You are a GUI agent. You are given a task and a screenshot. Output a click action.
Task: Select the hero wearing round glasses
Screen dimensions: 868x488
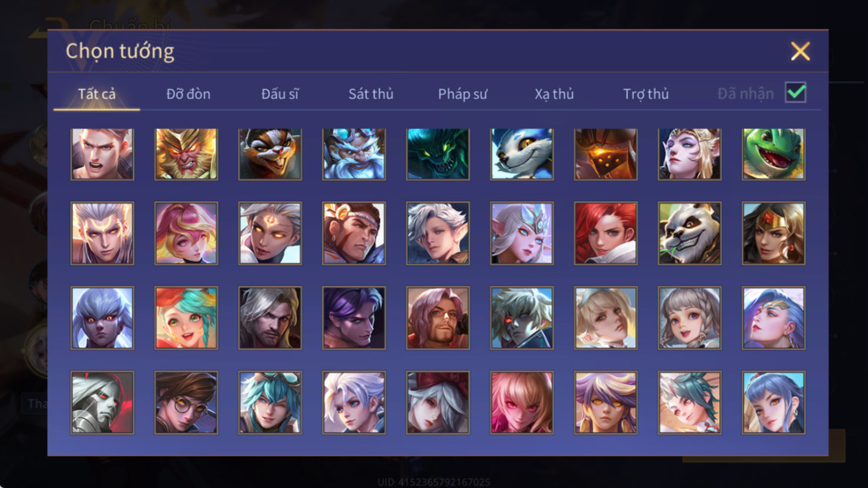click(x=186, y=403)
